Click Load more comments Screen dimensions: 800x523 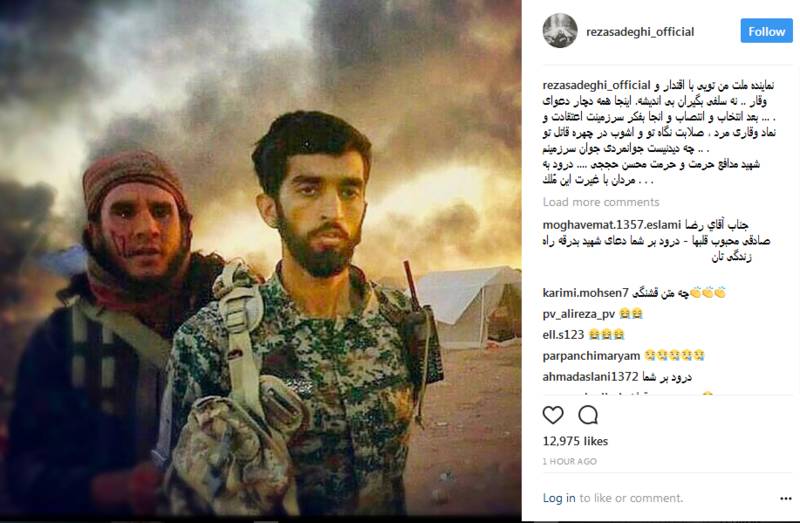tap(601, 202)
